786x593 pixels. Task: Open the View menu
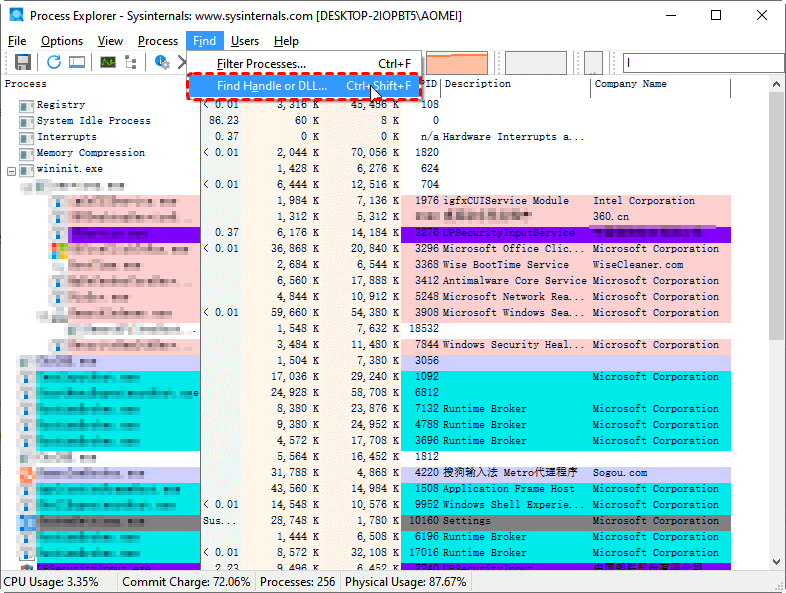click(110, 41)
